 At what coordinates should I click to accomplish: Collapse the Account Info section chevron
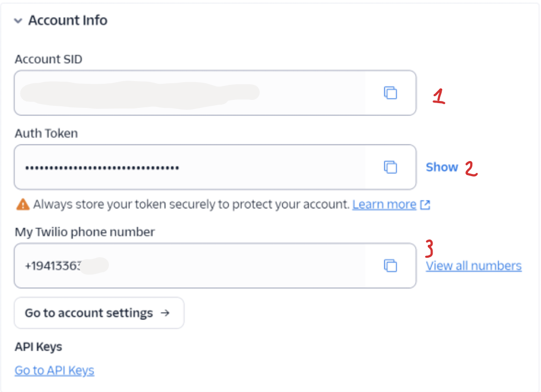[x=18, y=21]
